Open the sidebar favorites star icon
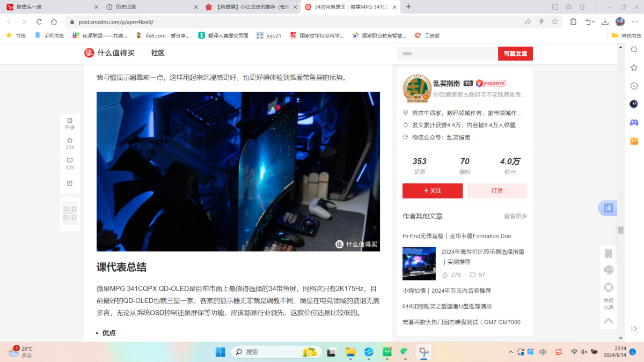This screenshot has width=644, height=362. pos(634,68)
